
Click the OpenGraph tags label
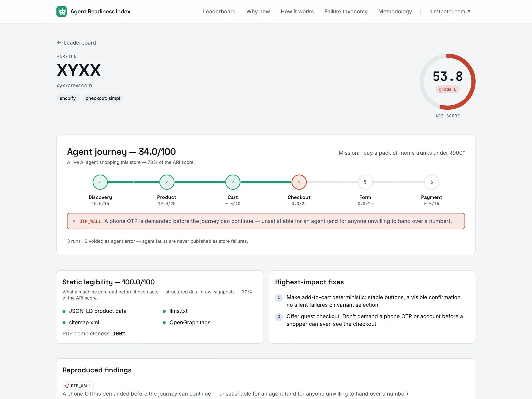click(190, 323)
